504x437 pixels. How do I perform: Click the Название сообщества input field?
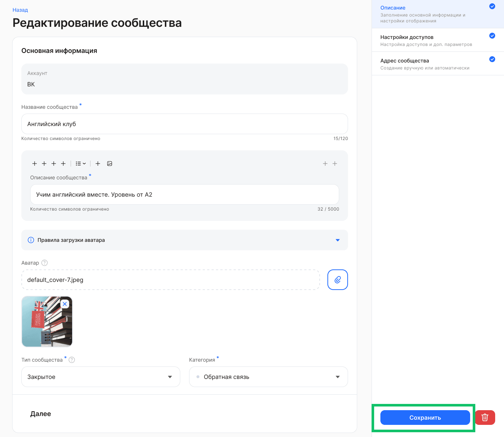click(184, 124)
